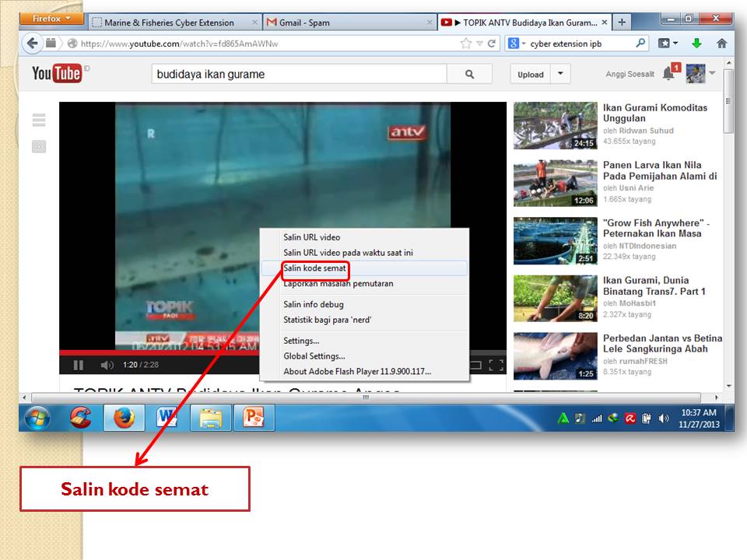Open Panen Larva Ikan Nila video link
This screenshot has width=747, height=560.
[660, 170]
